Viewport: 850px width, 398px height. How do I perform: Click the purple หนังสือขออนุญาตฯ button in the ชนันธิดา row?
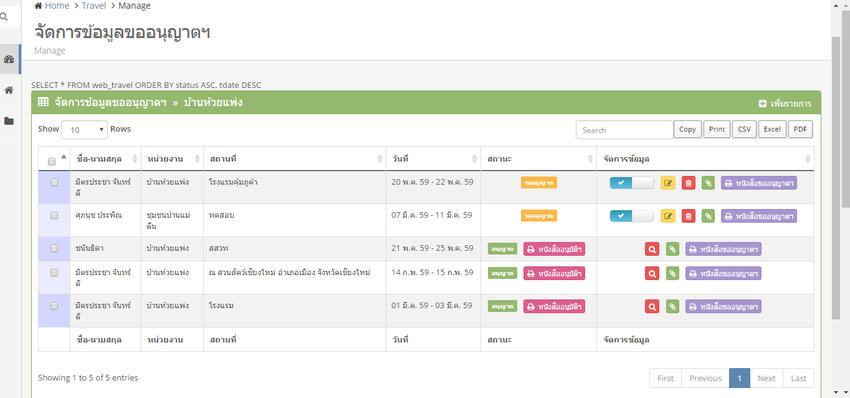click(x=724, y=249)
